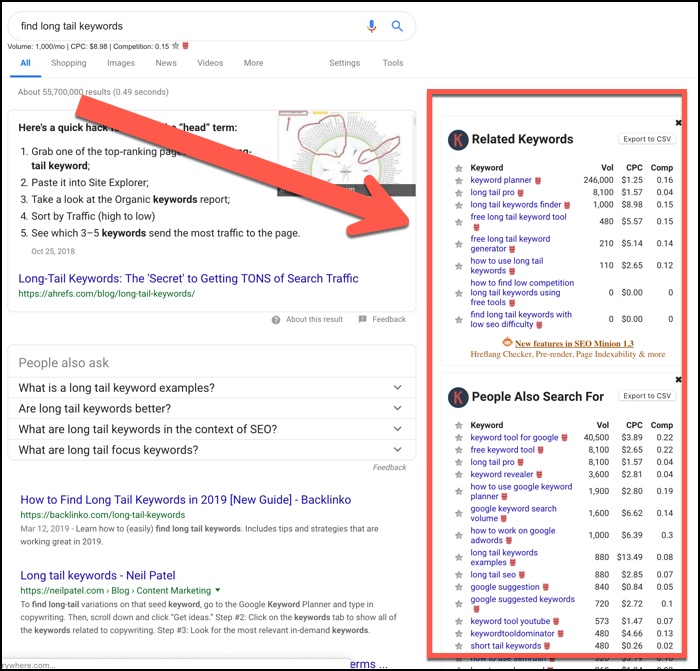Click the Related Keywords K logo

click(x=458, y=139)
